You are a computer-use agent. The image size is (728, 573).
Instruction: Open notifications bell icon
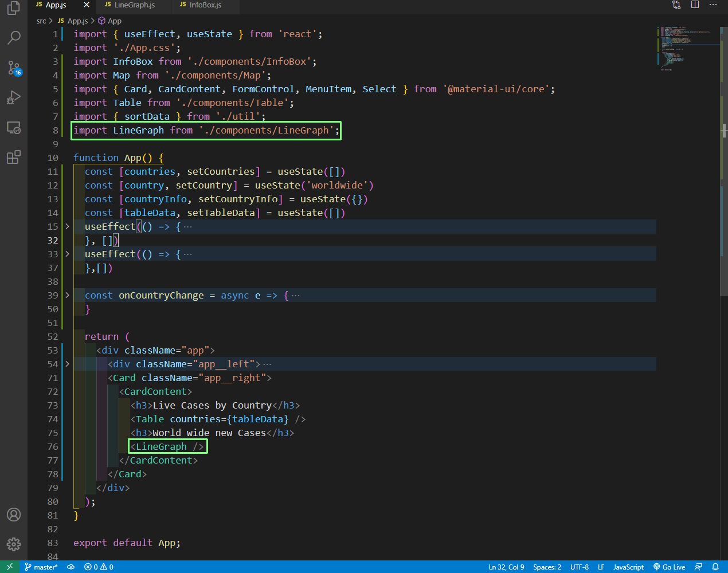pyautogui.click(x=715, y=567)
